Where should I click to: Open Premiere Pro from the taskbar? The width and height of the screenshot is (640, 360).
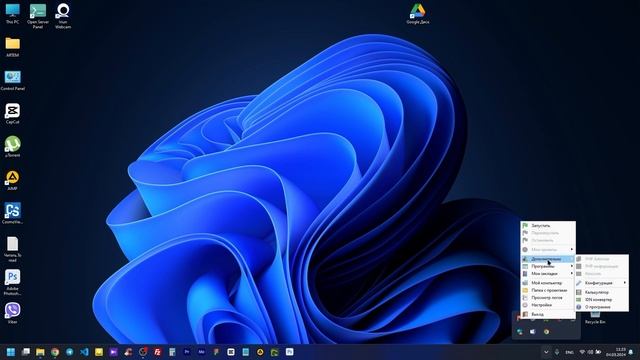[187, 352]
